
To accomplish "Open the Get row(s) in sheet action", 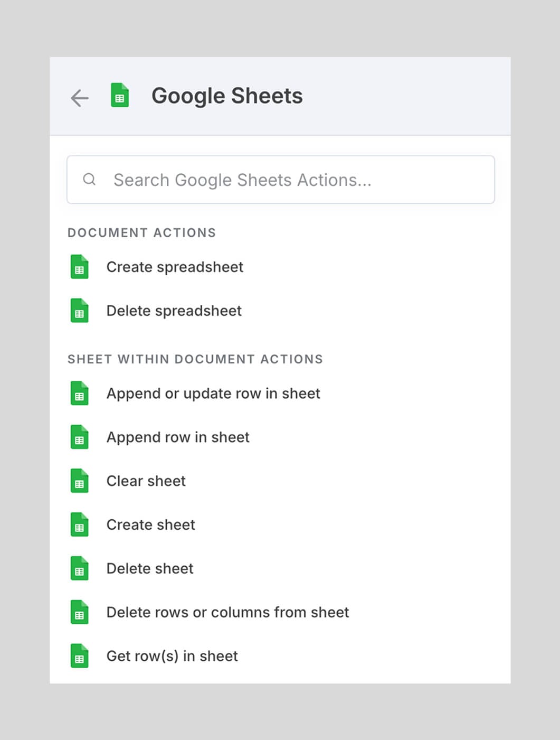I will [x=172, y=657].
